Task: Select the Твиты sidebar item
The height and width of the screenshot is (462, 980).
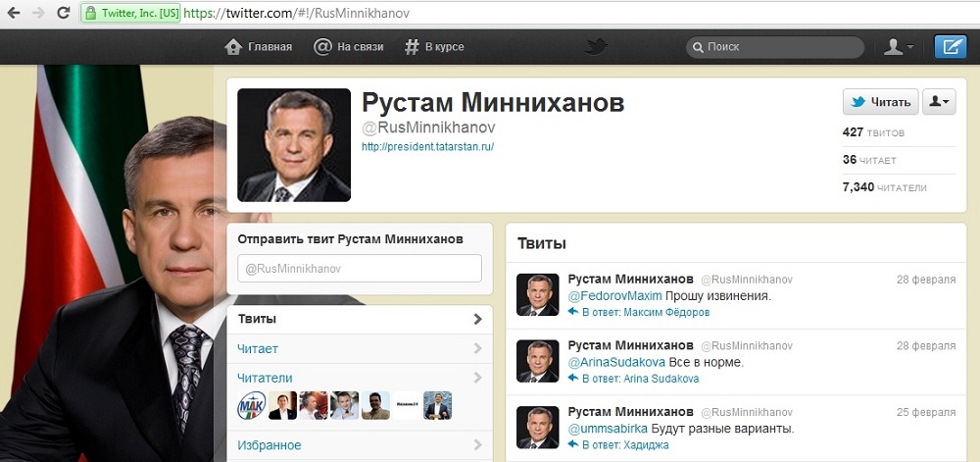Action: pos(360,319)
